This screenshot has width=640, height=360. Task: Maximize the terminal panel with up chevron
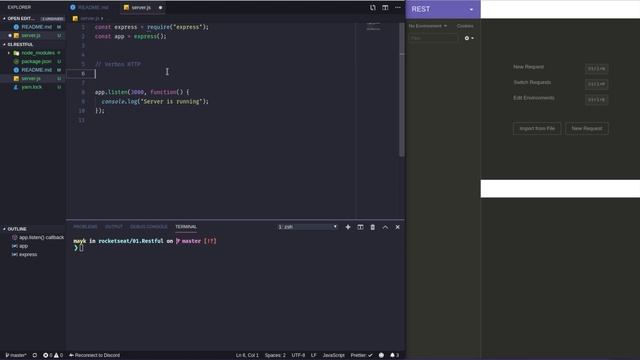coord(385,227)
